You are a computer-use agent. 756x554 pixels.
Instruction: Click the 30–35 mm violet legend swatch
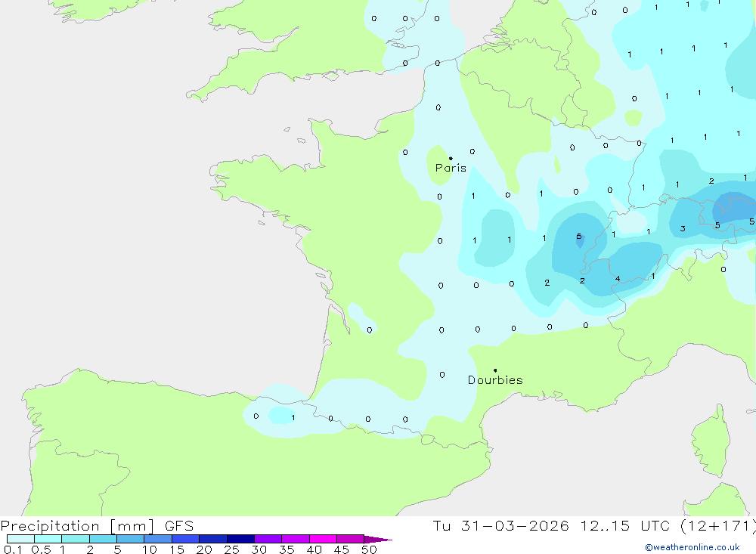[x=268, y=539]
